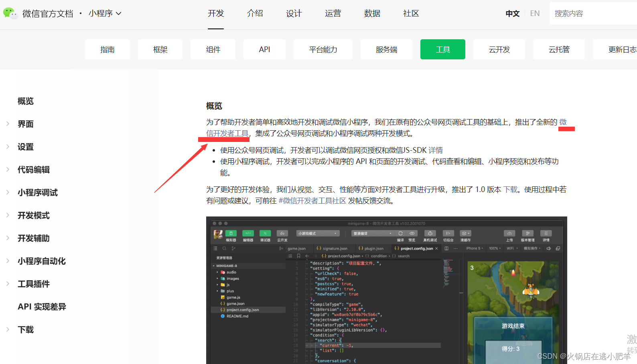Follow the 微信开发者工具 hyperlink in the paragraph
Image resolution: width=637 pixels, height=364 pixels.
[x=227, y=133]
